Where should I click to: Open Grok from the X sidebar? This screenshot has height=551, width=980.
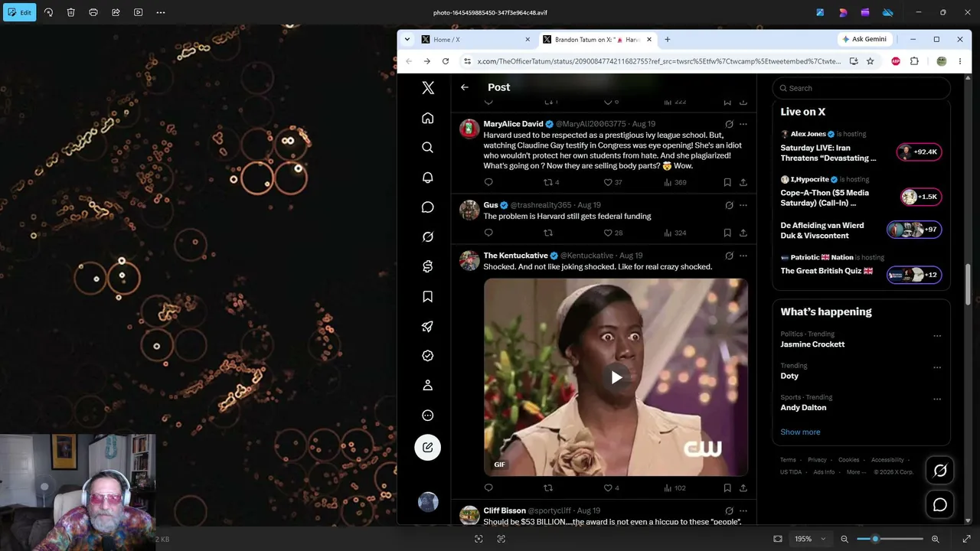click(x=428, y=237)
